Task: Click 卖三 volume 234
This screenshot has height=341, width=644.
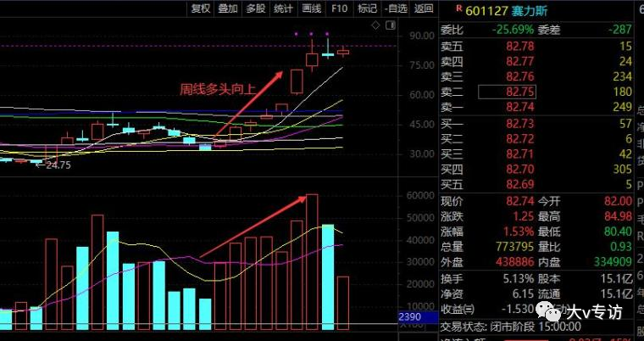Action: (x=623, y=76)
